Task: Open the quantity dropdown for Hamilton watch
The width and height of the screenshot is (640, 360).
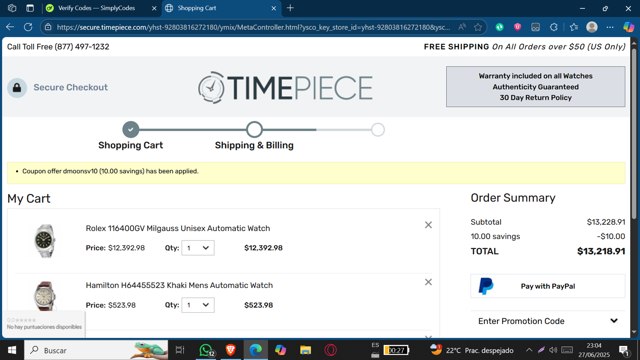Action: (x=198, y=305)
